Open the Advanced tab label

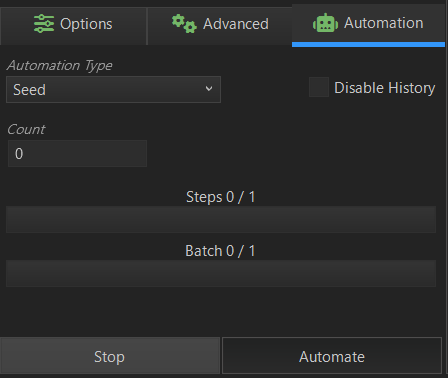click(236, 24)
